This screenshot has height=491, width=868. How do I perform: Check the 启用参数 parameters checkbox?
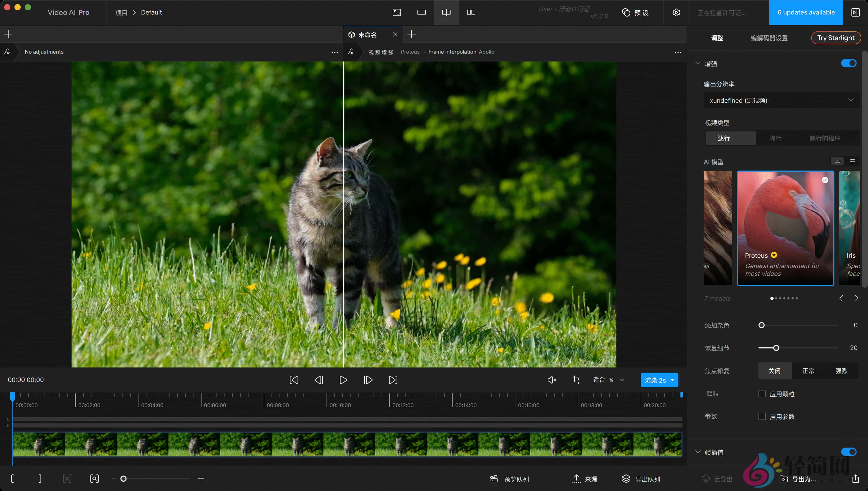pyautogui.click(x=762, y=417)
